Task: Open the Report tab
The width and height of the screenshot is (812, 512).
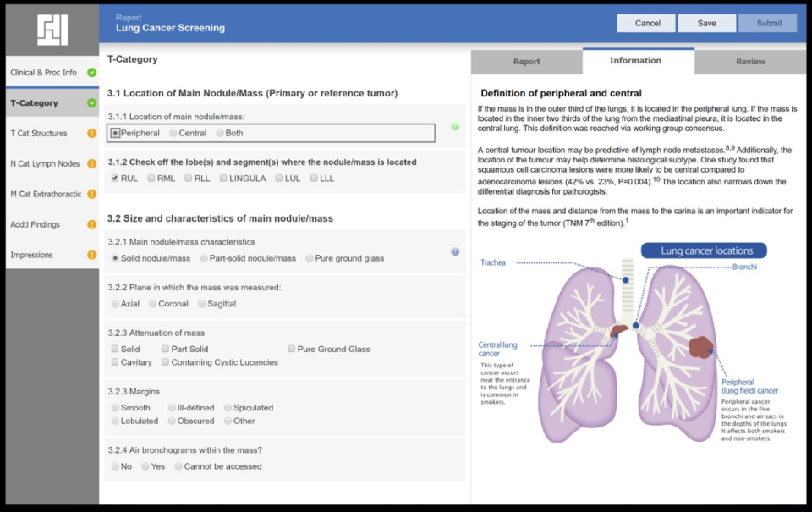Action: click(526, 62)
